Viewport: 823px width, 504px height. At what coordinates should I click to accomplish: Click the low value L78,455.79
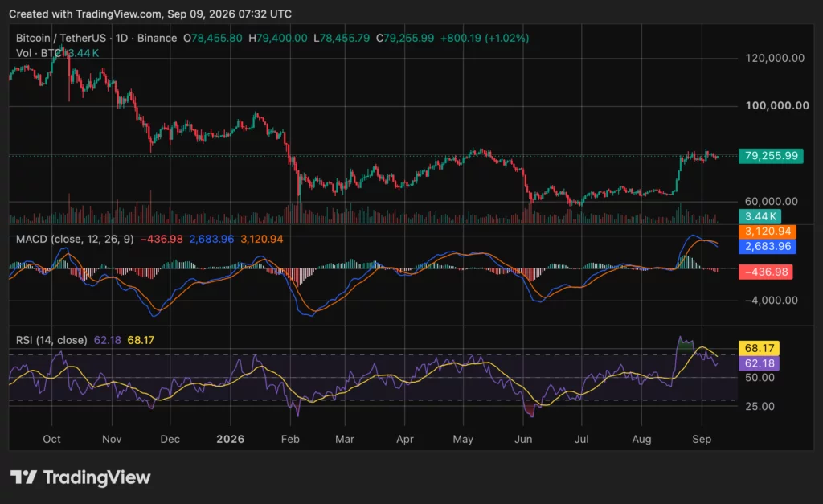coord(342,39)
